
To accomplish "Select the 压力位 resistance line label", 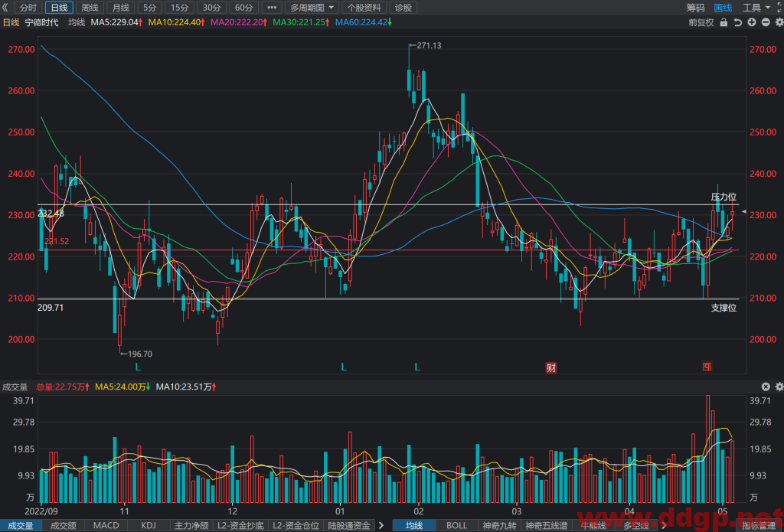I will 724,197.
